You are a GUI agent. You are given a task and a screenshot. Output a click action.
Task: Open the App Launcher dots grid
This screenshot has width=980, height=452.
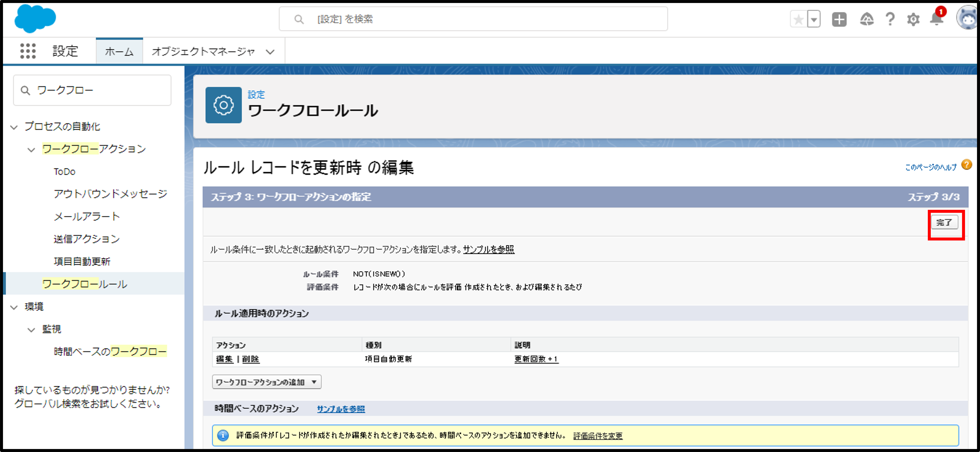click(x=28, y=51)
